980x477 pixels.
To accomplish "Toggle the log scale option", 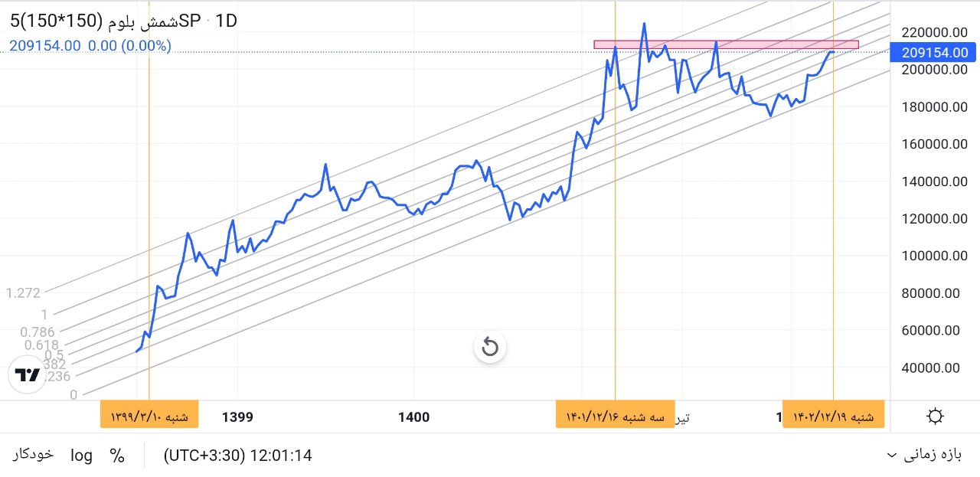I will tap(81, 456).
